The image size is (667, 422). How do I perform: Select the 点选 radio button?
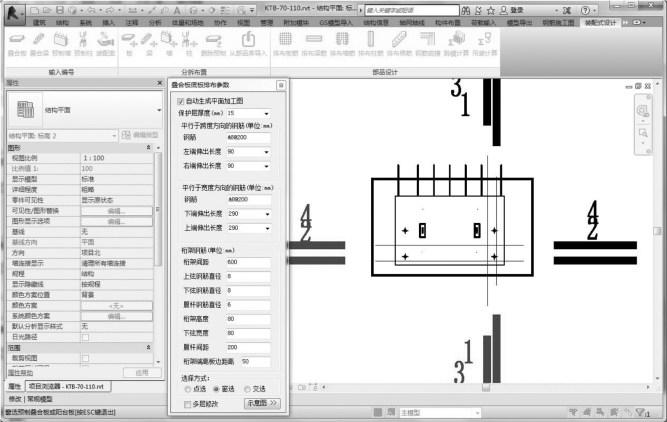(x=187, y=389)
